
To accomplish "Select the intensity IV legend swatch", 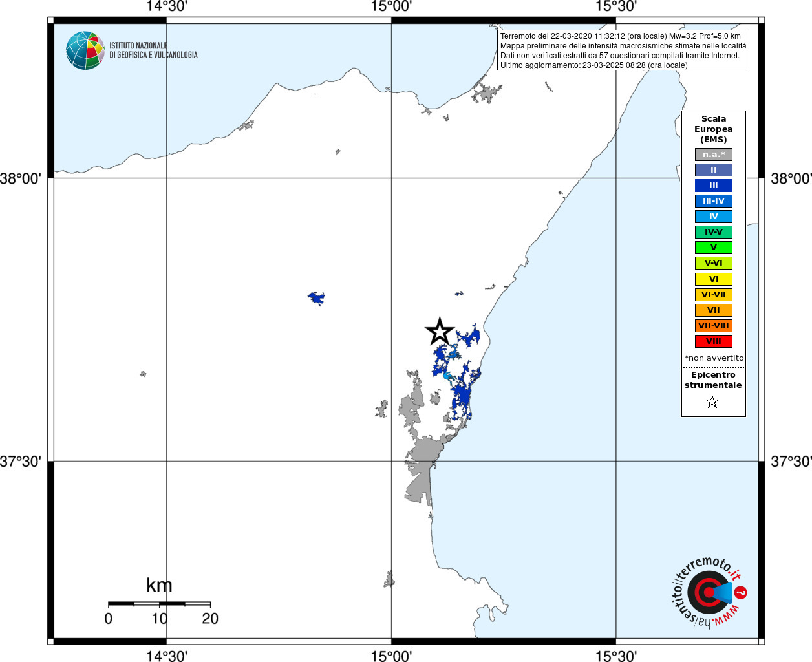I will 714,217.
